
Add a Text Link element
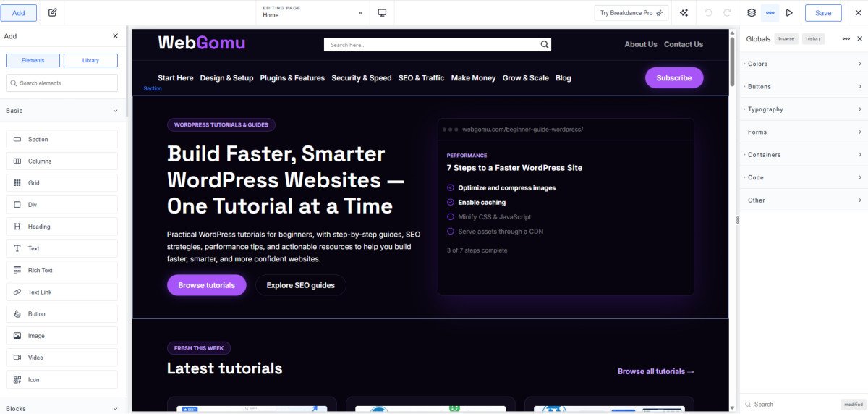61,292
